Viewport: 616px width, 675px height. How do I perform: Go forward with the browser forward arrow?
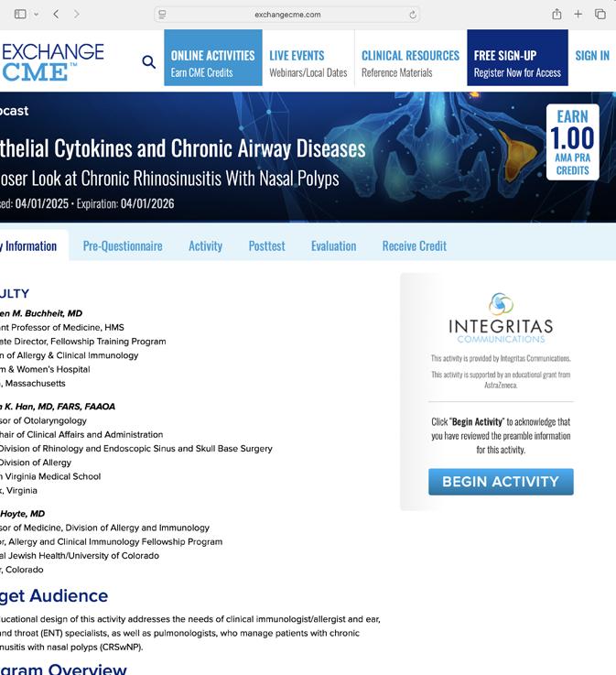click(77, 15)
